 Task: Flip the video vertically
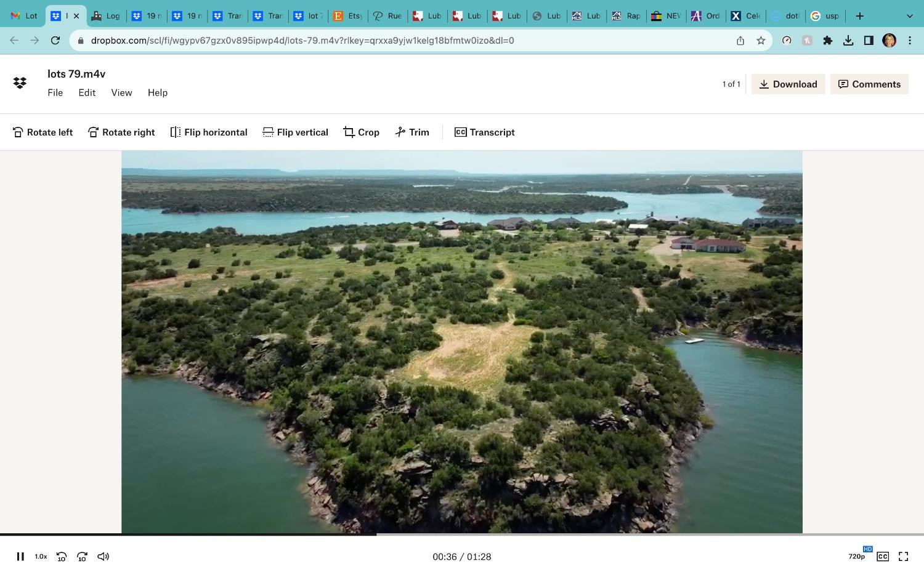(x=295, y=132)
